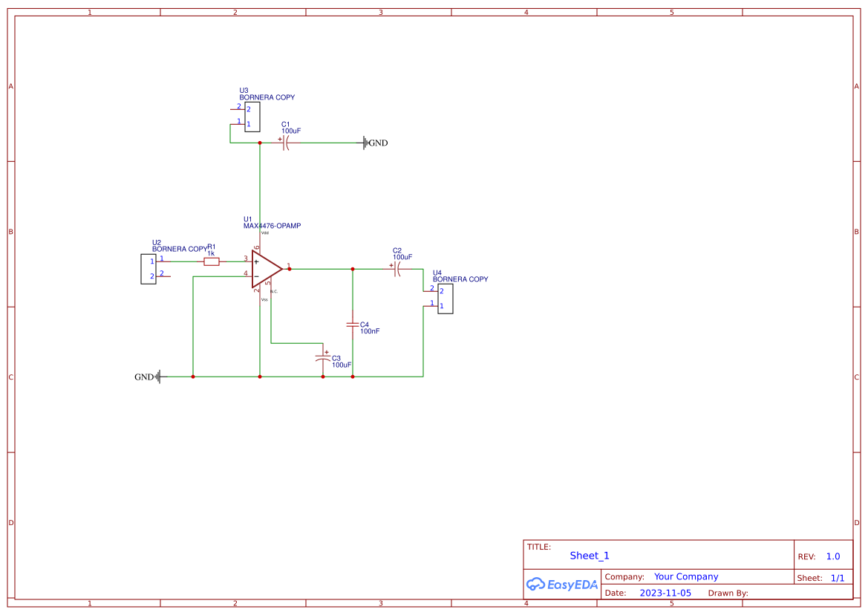Select the REV 1.0 value
The height and width of the screenshot is (615, 868).
pos(833,556)
